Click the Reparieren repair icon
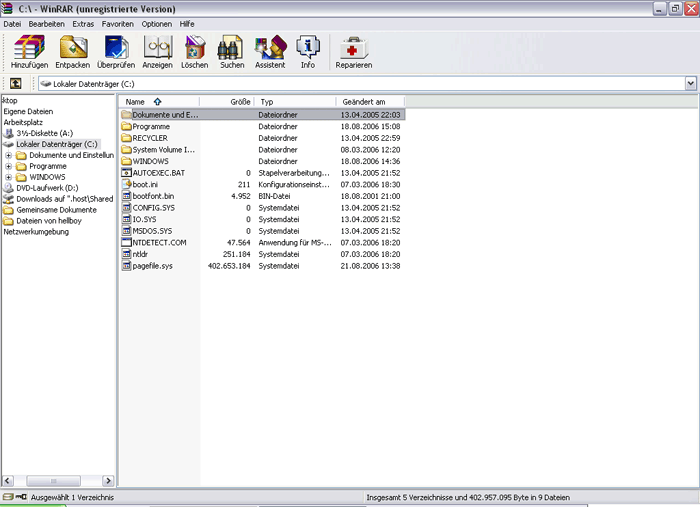The image size is (700, 507). coord(354,51)
